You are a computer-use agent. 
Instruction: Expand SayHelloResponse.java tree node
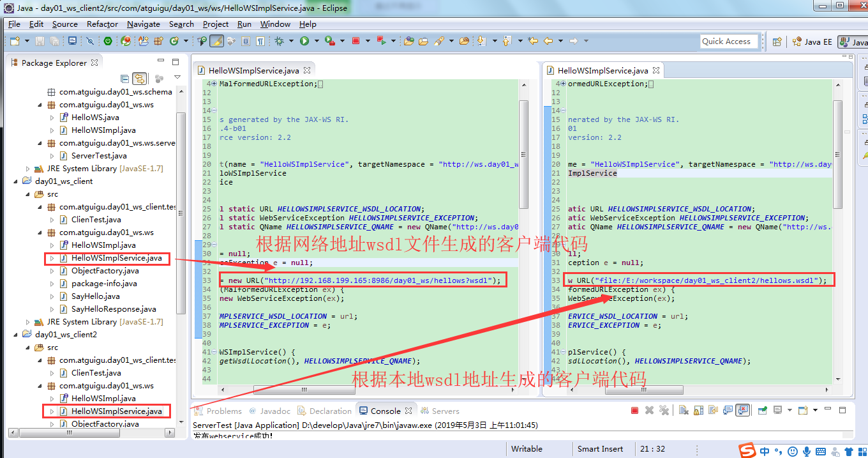coord(52,309)
